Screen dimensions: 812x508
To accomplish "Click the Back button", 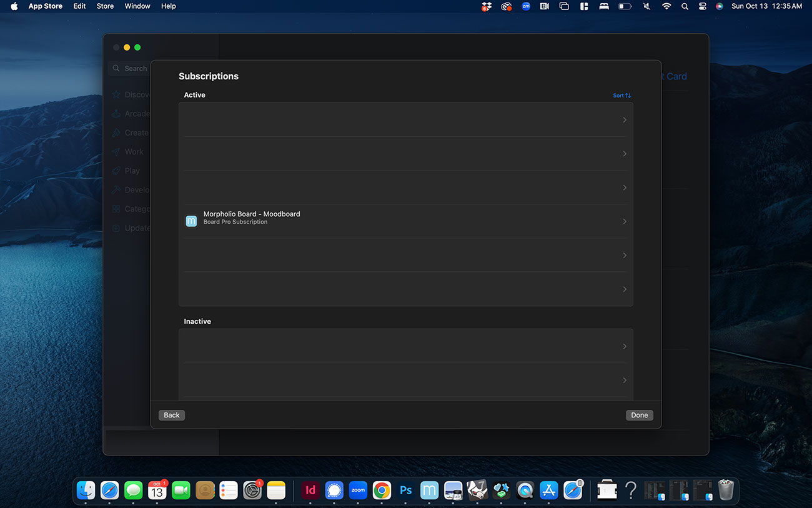I will (x=172, y=415).
